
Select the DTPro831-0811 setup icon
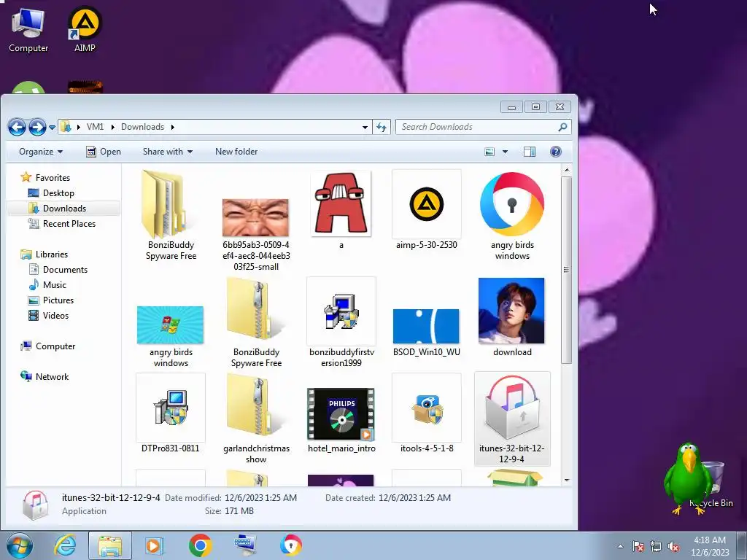pyautogui.click(x=171, y=408)
